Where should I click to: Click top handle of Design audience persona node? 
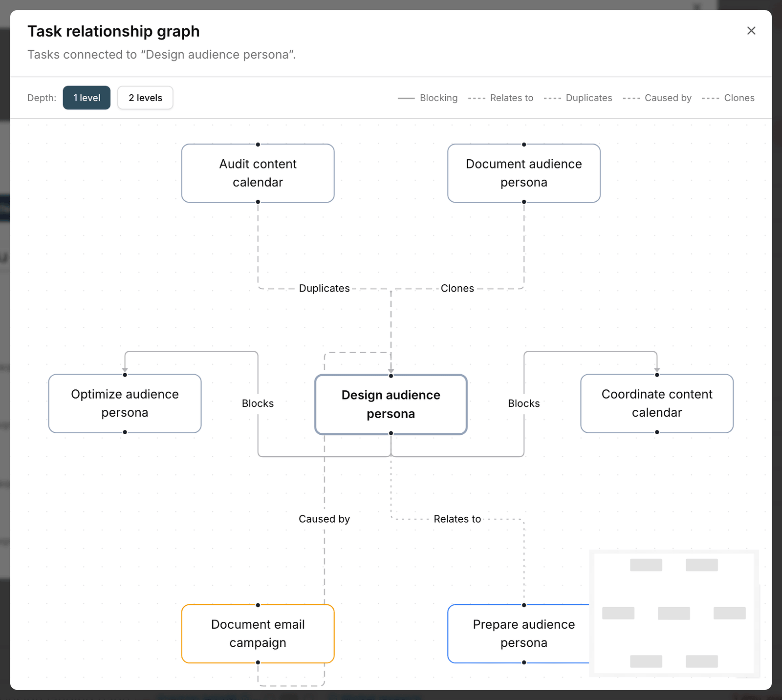coord(391,376)
